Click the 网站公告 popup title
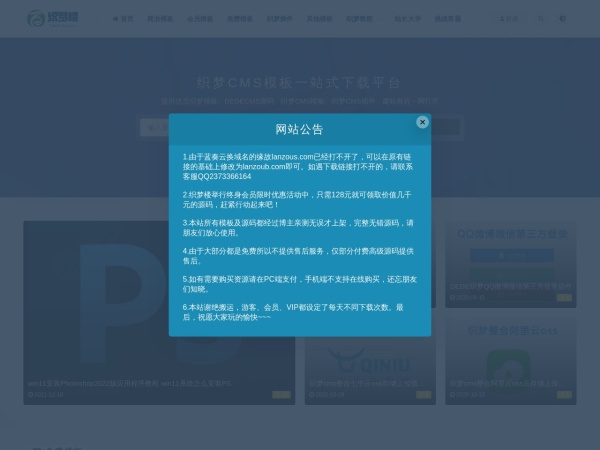600x450 pixels. click(x=299, y=129)
